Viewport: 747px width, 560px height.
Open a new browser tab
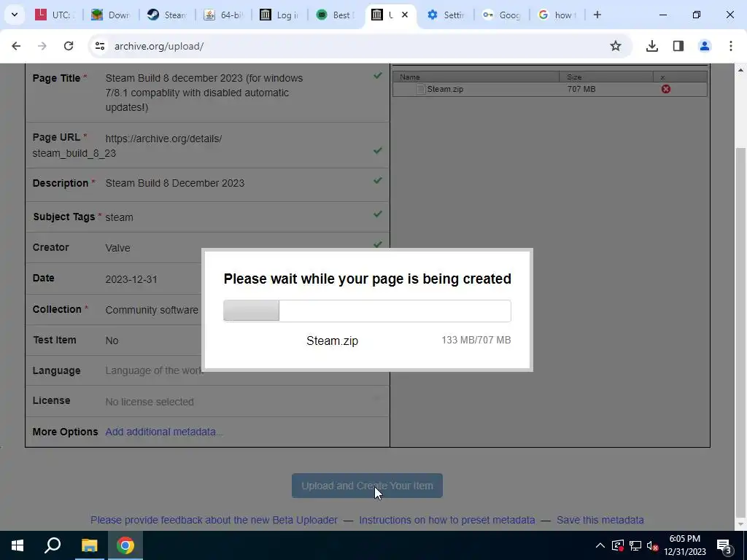597,15
